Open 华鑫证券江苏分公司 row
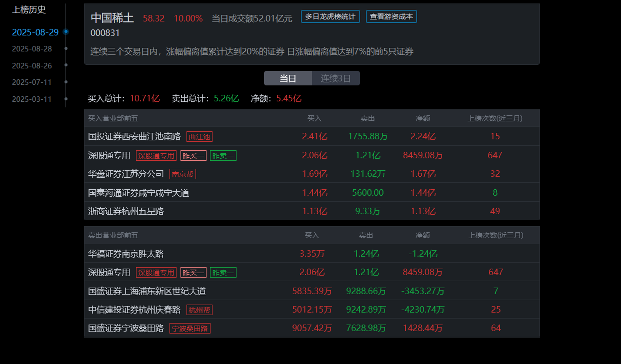The width and height of the screenshot is (621, 364). [312, 174]
